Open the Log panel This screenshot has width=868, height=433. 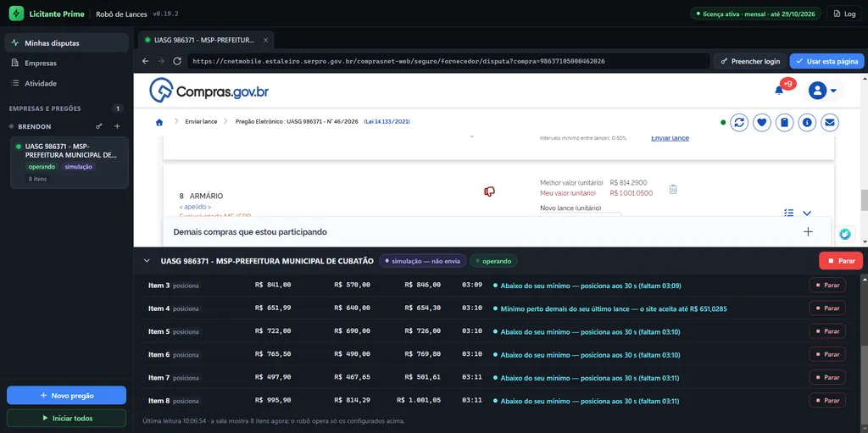pos(845,14)
